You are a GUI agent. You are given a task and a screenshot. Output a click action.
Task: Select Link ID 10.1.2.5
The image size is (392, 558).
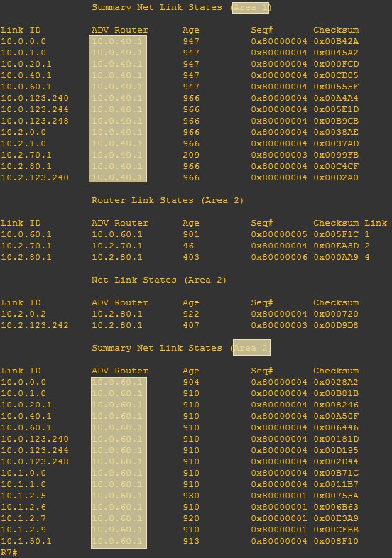tap(23, 496)
